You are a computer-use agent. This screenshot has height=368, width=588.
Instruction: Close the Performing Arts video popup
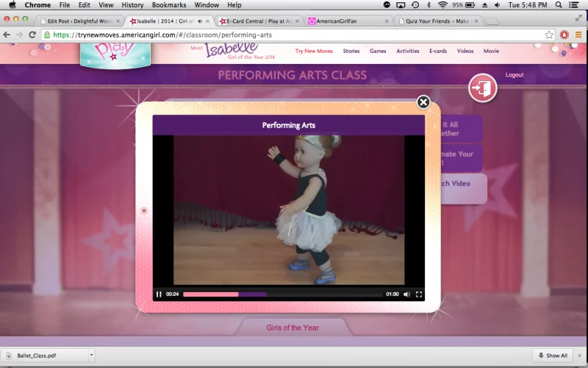tap(423, 102)
